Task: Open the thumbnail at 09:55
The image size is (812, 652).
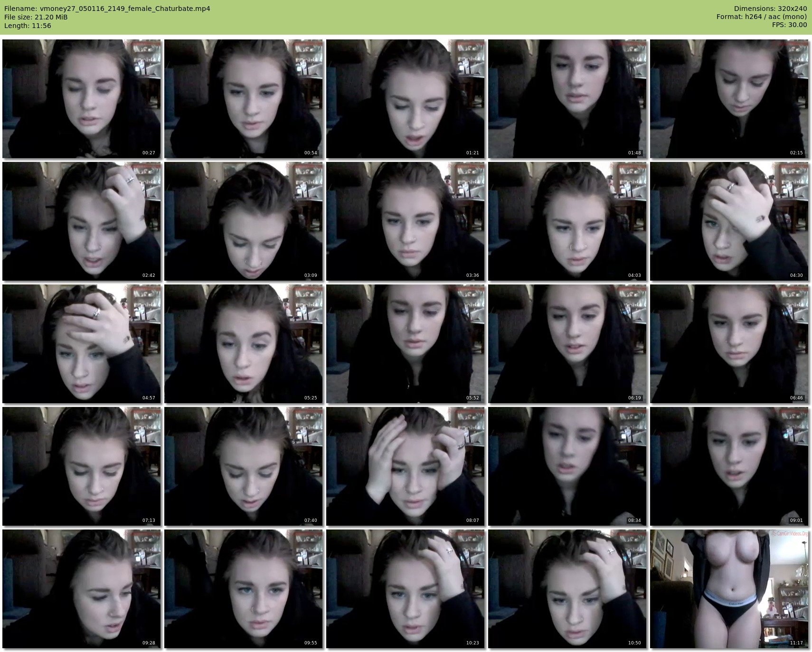Action: [244, 589]
